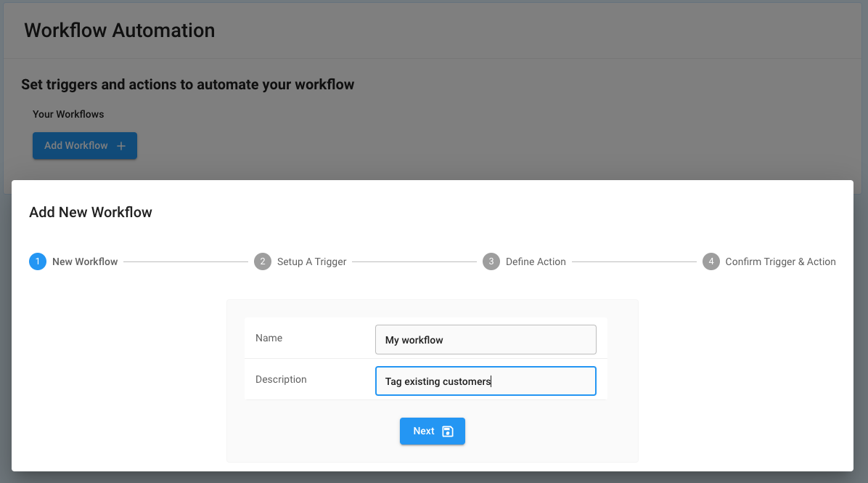This screenshot has width=868, height=483.
Task: Click the Set triggers and actions subtitle
Action: 187,85
